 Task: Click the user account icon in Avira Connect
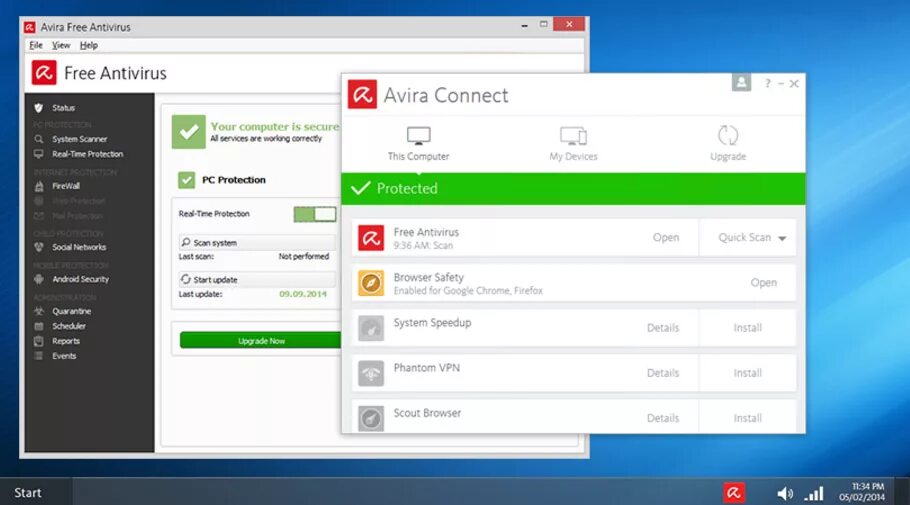point(741,82)
